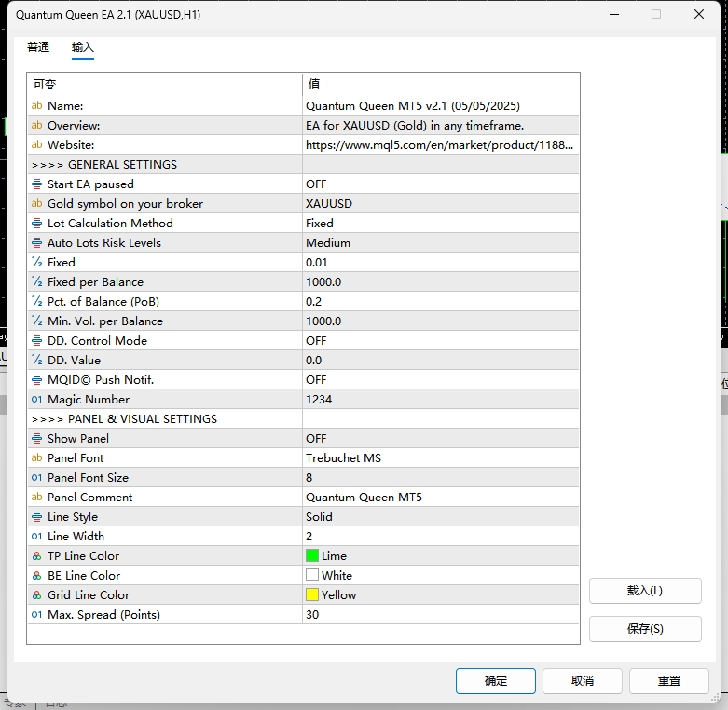Screen dimensions: 728x710
Task: Pick the Lime color swatch for TP Line
Action: coord(312,555)
